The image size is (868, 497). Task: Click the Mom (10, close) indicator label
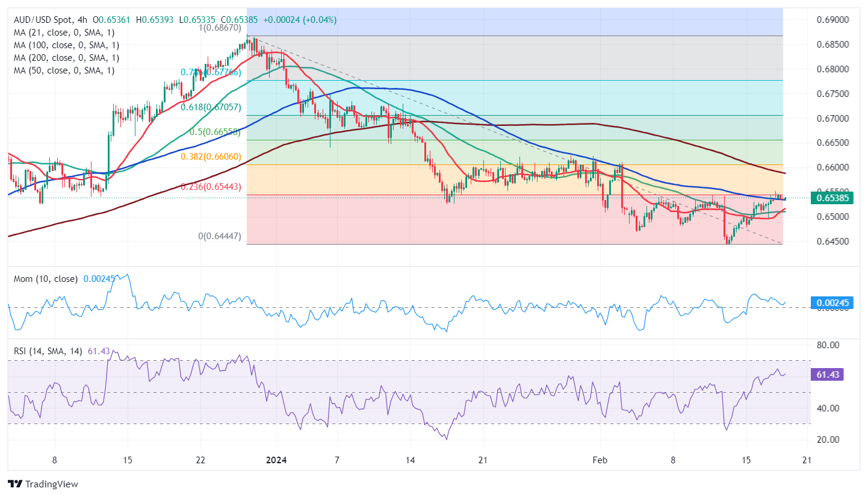tap(45, 279)
